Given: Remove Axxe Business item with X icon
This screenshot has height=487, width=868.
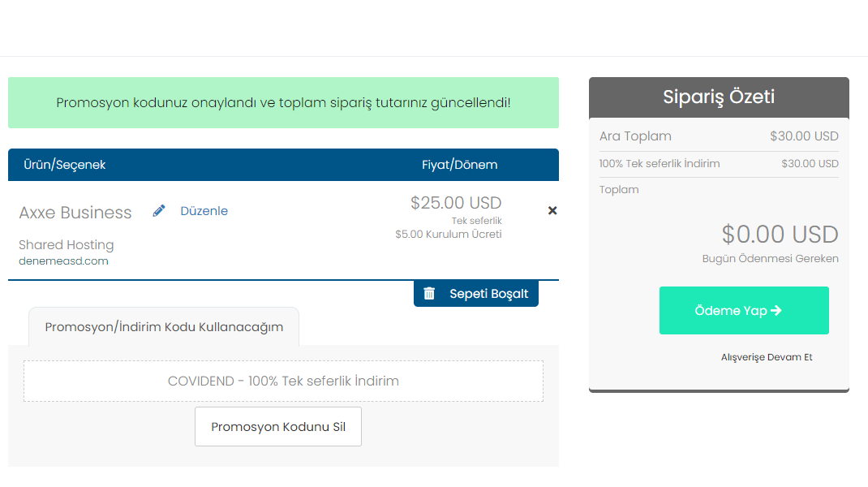Looking at the screenshot, I should coord(552,210).
